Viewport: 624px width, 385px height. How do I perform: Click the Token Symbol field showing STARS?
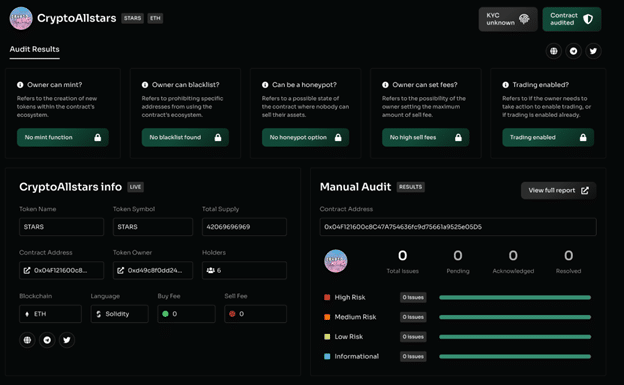(x=153, y=227)
